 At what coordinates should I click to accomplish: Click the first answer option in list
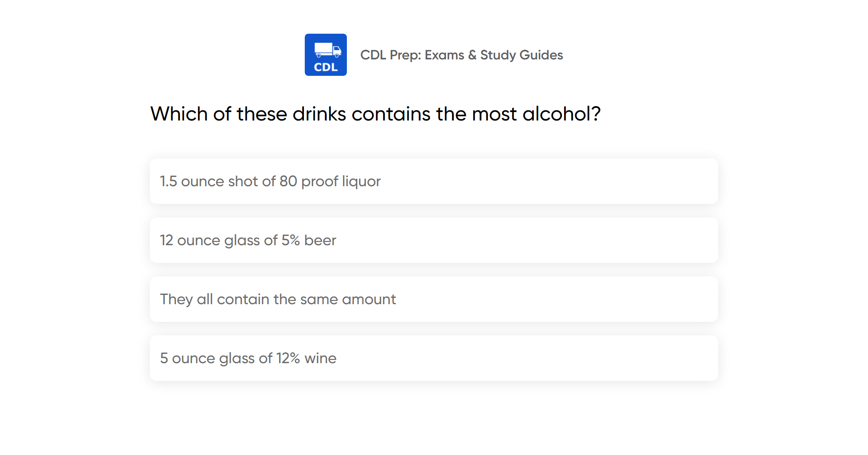[x=434, y=181]
